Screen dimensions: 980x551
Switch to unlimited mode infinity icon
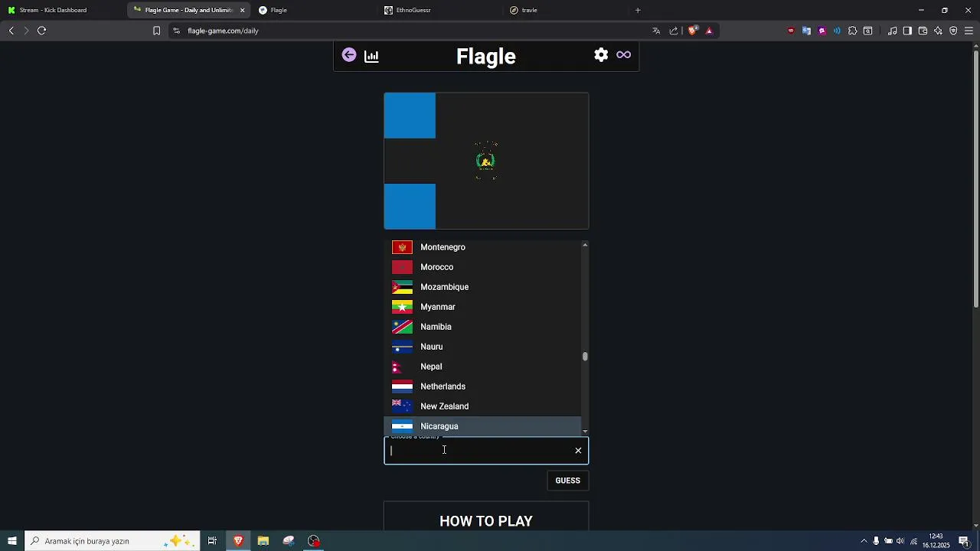624,55
